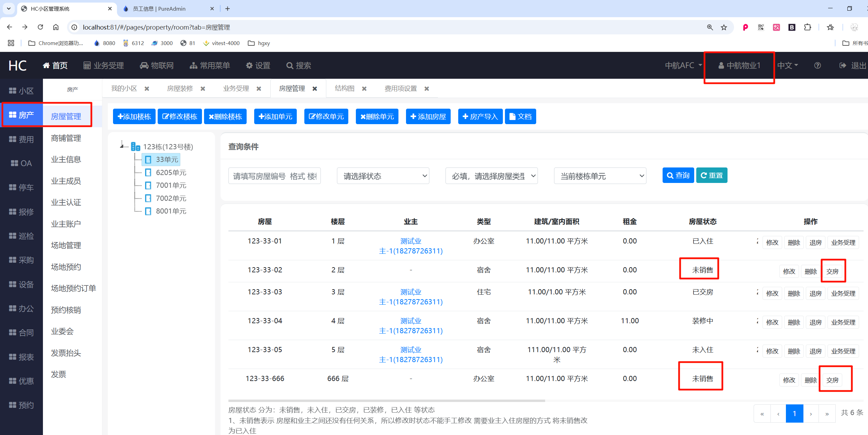This screenshot has width=868, height=435.
Task: Go to next page in pagination
Action: point(811,414)
